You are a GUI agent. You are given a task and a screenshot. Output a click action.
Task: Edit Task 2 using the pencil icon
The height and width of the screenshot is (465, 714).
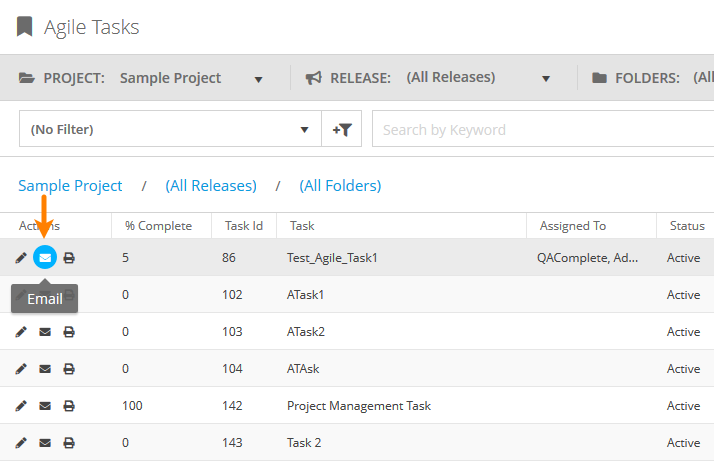tap(21, 443)
